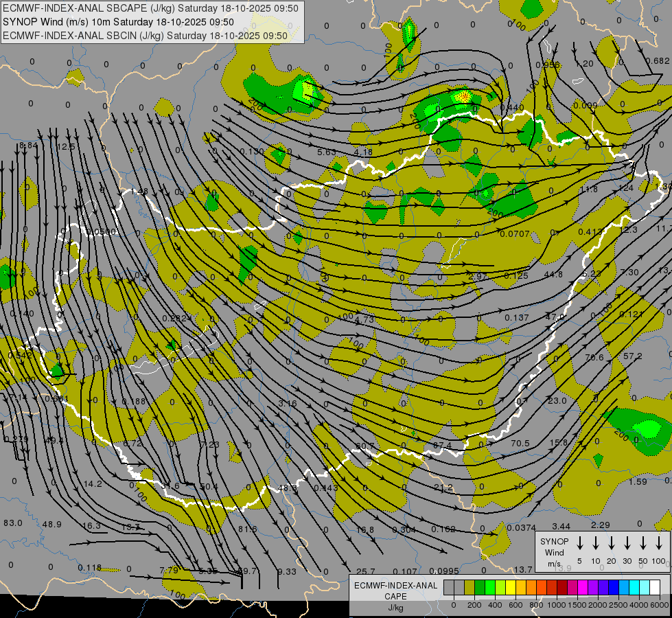Click the map value 70.6
The width and height of the screenshot is (672, 618).
click(594, 357)
